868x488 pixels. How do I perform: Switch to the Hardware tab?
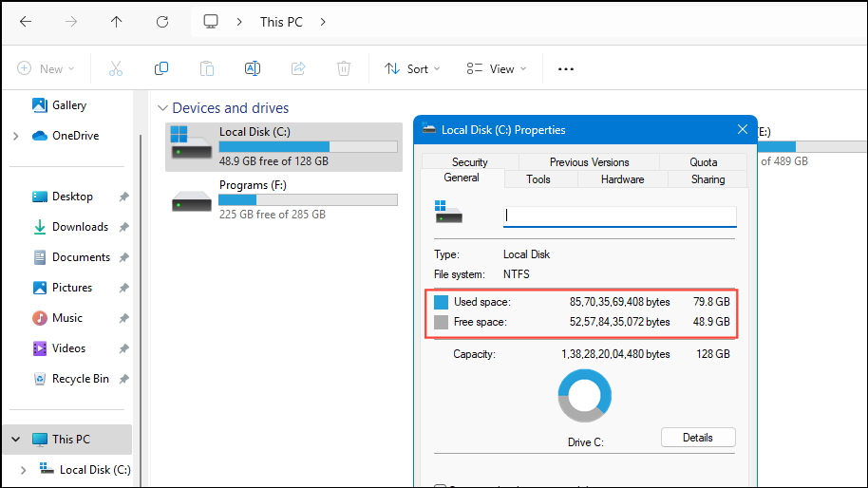coord(622,178)
